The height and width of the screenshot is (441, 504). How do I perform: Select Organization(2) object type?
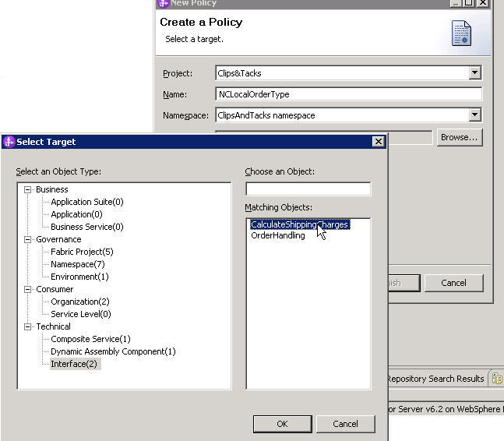80,302
